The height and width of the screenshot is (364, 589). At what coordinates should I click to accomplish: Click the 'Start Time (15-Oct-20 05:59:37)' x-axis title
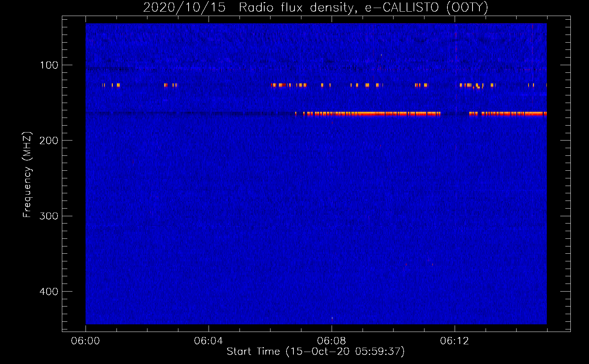tap(316, 352)
